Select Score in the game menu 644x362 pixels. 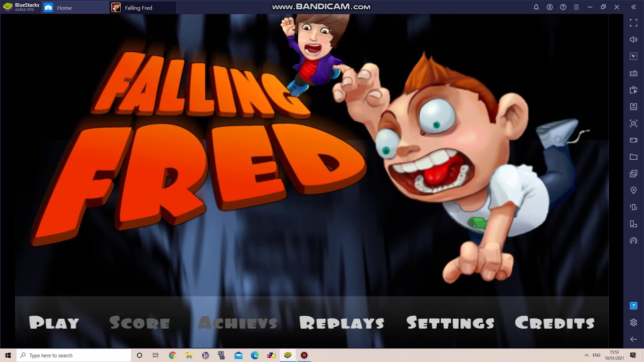[x=140, y=323]
